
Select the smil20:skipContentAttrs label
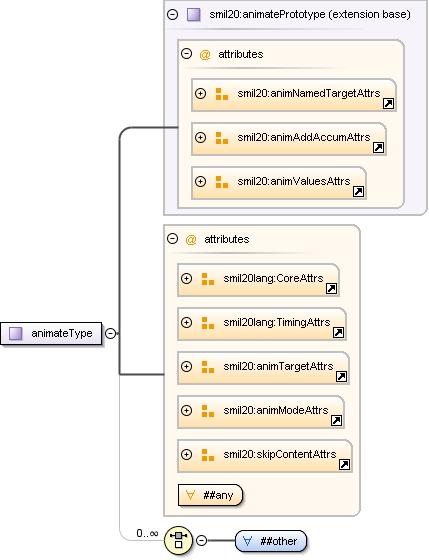pos(280,454)
